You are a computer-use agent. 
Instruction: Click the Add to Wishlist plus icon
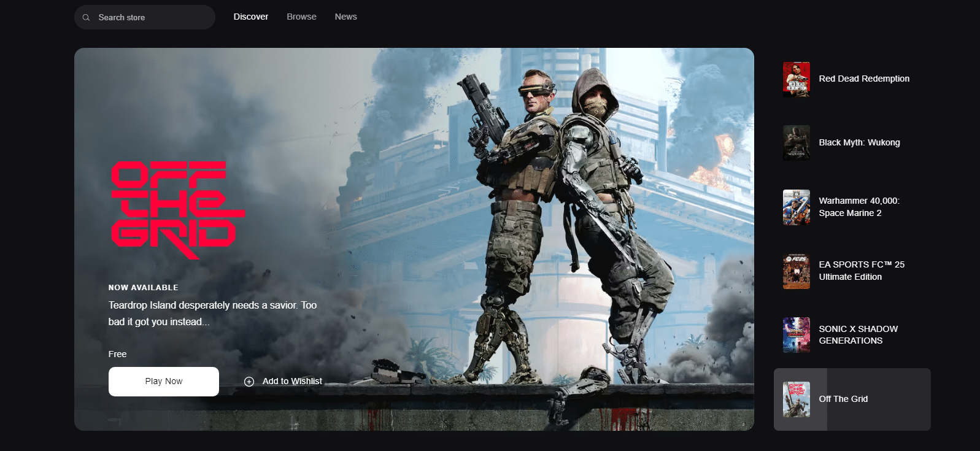point(249,382)
